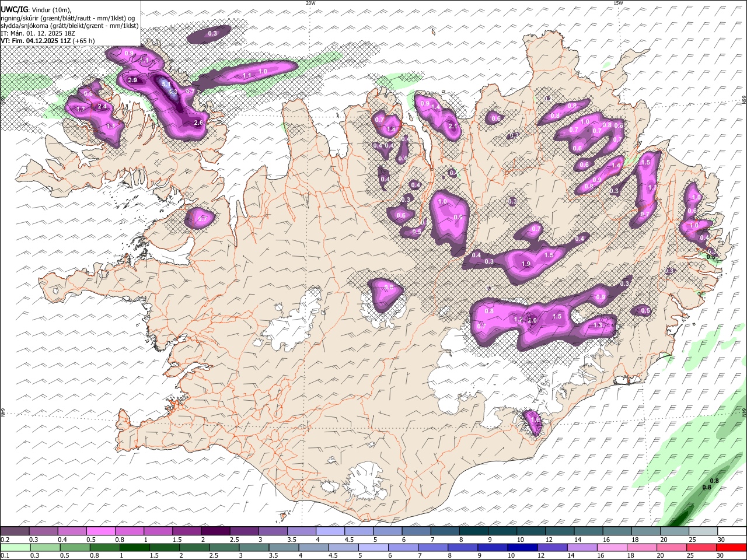This screenshot has width=747, height=560.
Task: Select lower scale swatch between 10 and 12
Action: click(522, 547)
